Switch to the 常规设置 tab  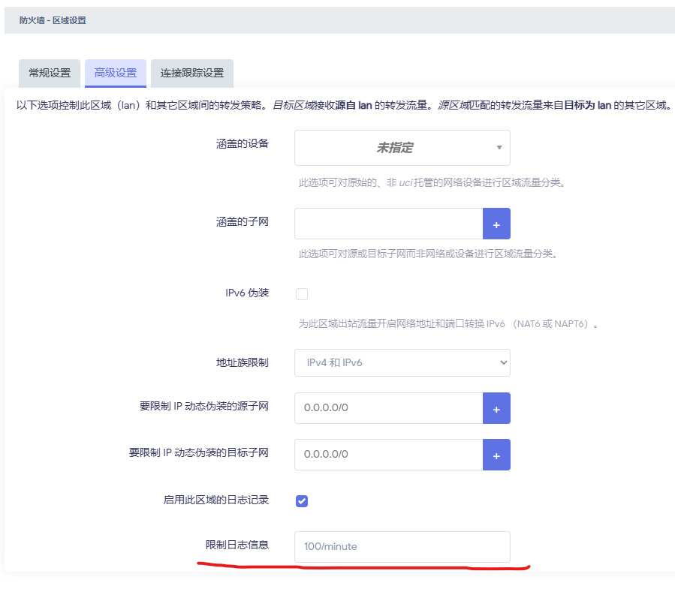click(x=50, y=74)
